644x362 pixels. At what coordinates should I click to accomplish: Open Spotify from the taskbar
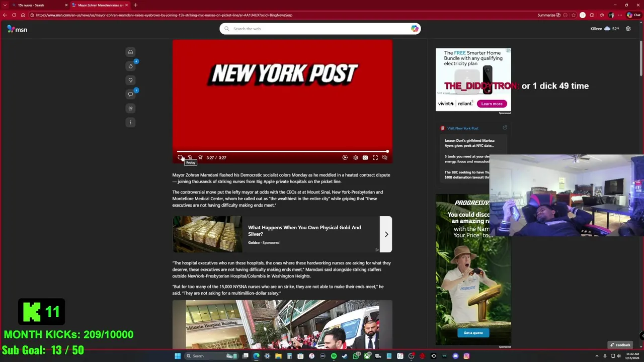tap(334, 356)
